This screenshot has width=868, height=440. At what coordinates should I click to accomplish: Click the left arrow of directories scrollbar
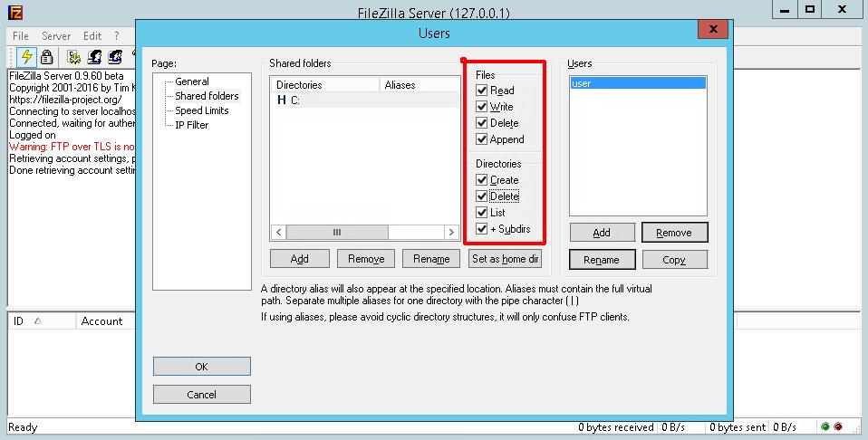click(278, 232)
